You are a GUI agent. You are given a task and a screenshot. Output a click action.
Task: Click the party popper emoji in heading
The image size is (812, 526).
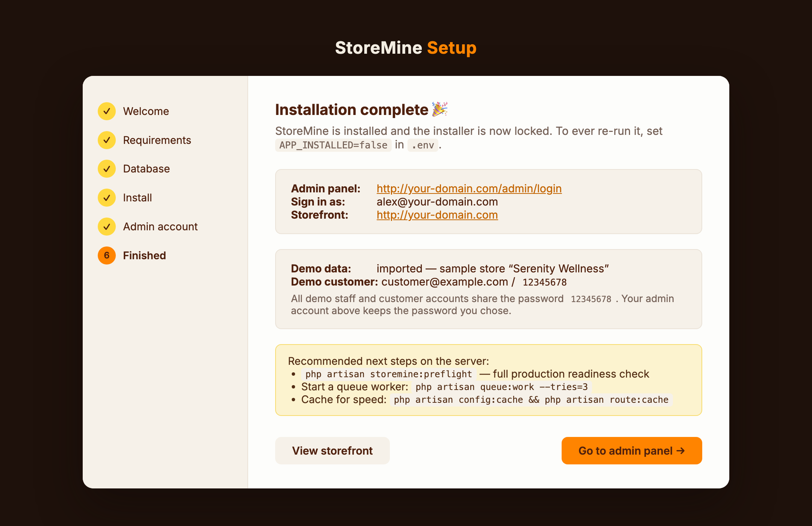[x=439, y=109]
